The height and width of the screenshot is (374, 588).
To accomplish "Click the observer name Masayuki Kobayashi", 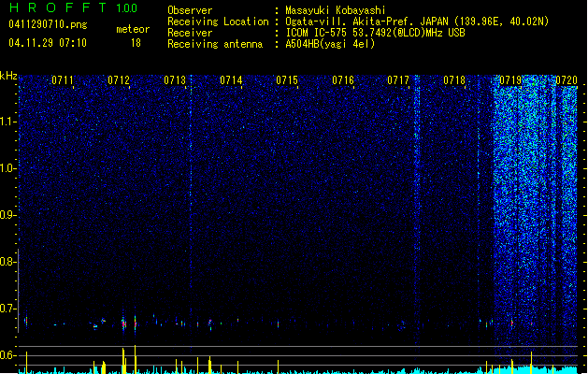I will tap(336, 10).
